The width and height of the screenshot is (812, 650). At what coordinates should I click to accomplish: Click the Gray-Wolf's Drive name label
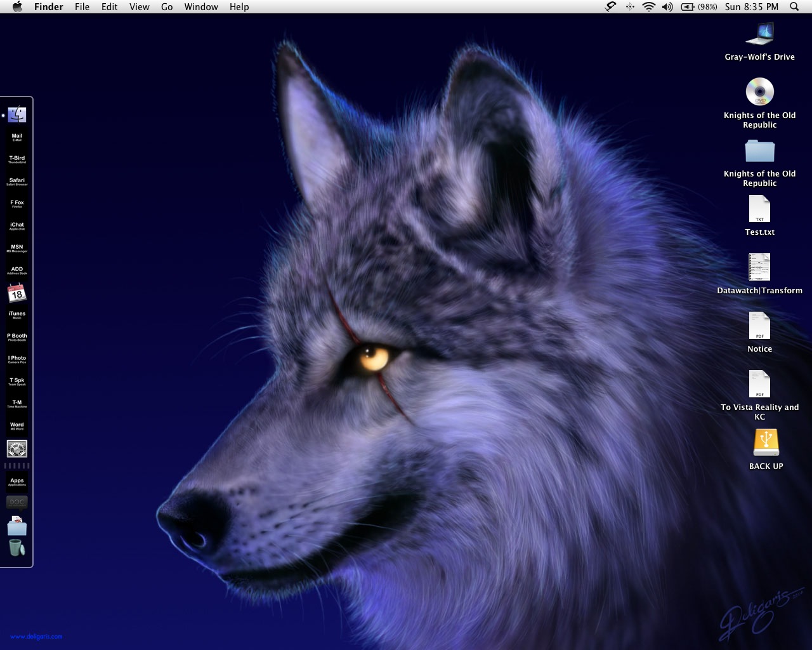(x=759, y=57)
